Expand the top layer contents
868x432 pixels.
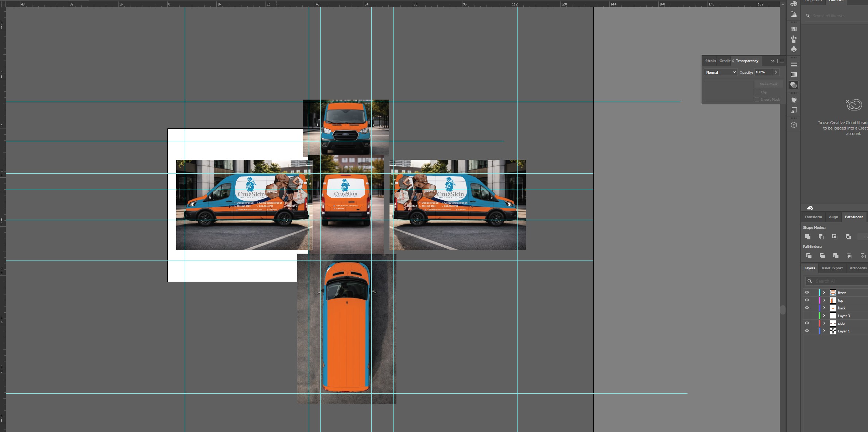(824, 300)
